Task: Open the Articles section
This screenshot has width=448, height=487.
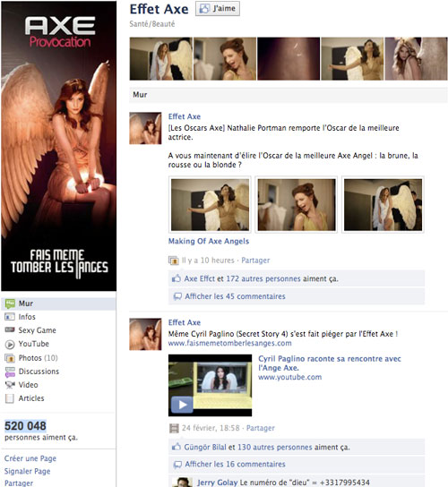Action: (31, 398)
